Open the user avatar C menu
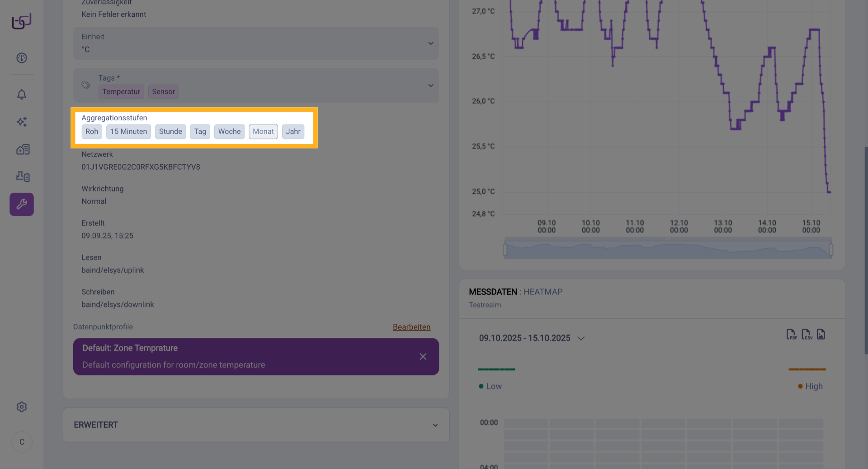 click(x=22, y=442)
